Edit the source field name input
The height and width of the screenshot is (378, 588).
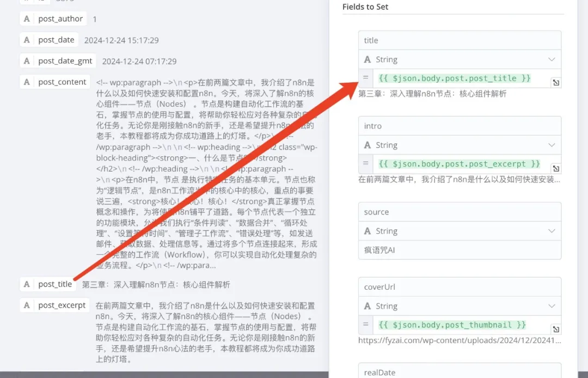coord(460,212)
